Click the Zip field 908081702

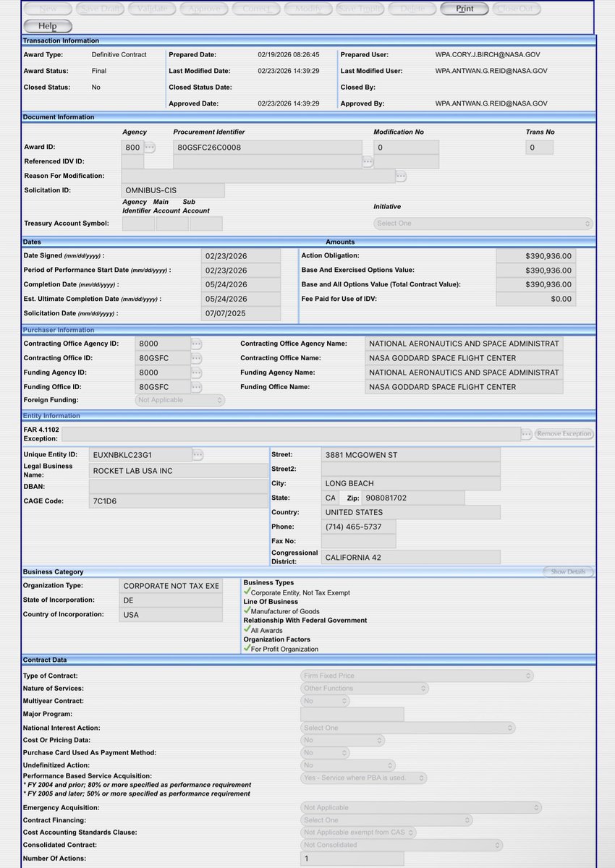[x=413, y=498]
